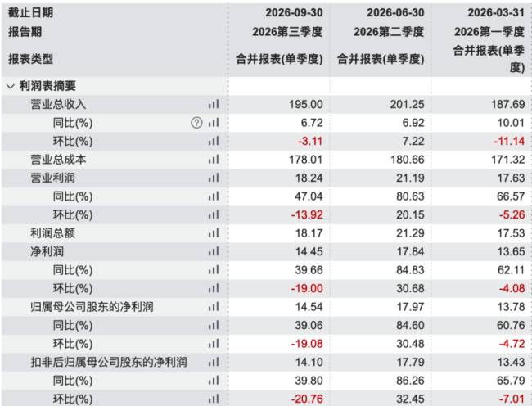Select the red -5.26 cell
Viewport: 532px width, 406px height.
tap(512, 214)
